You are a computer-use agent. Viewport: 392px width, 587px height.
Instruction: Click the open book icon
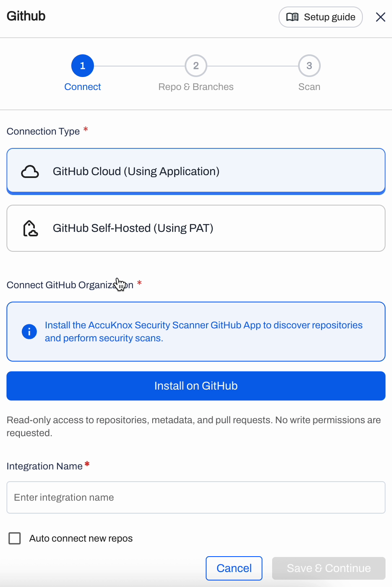pyautogui.click(x=292, y=17)
